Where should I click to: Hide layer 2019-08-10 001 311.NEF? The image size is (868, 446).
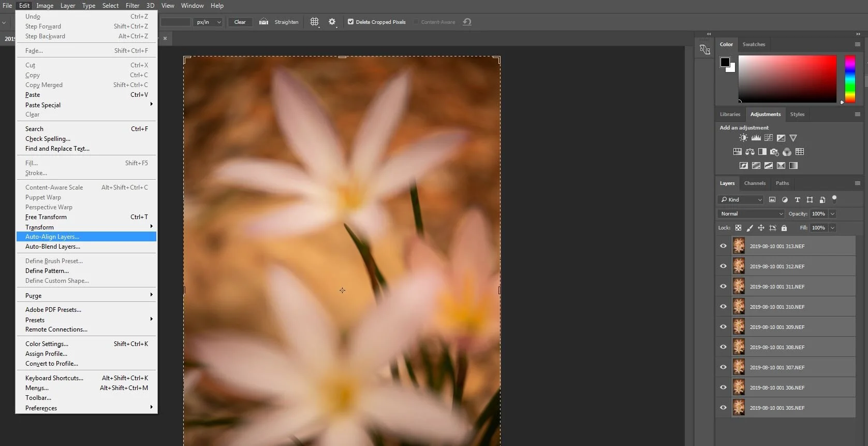tap(723, 286)
